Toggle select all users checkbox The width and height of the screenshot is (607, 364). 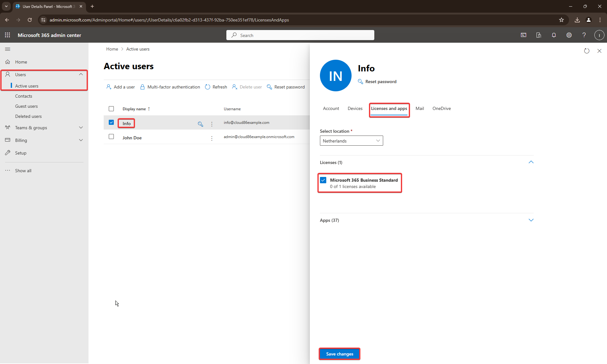point(111,109)
